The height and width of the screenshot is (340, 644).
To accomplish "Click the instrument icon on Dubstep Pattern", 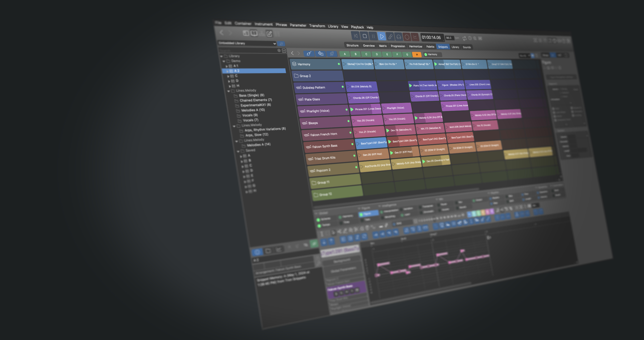I will pyautogui.click(x=299, y=87).
